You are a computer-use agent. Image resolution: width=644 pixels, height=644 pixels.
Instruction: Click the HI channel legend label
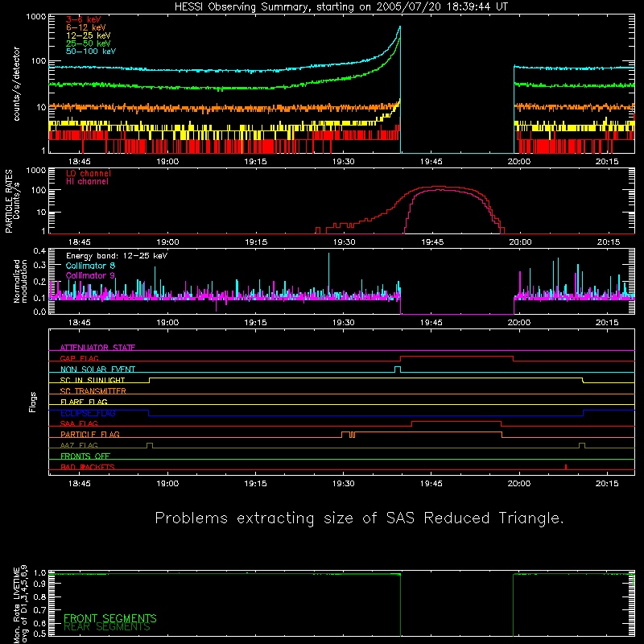(87, 181)
